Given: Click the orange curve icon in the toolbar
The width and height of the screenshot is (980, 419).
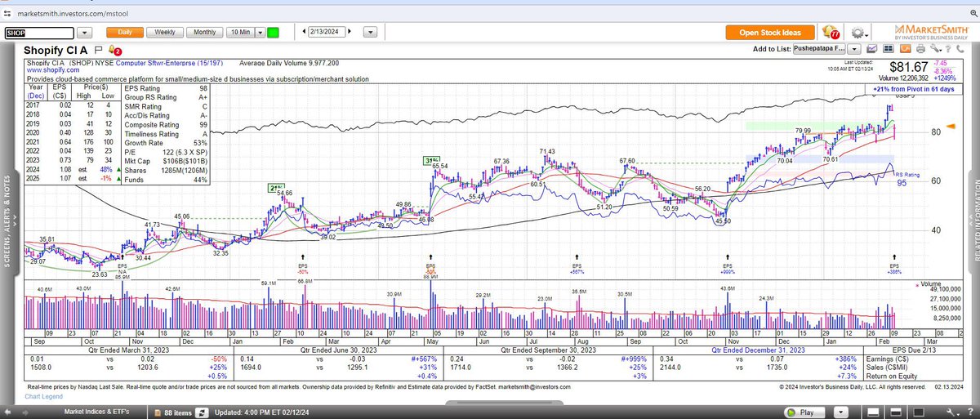Looking at the screenshot, I should click(905, 49).
